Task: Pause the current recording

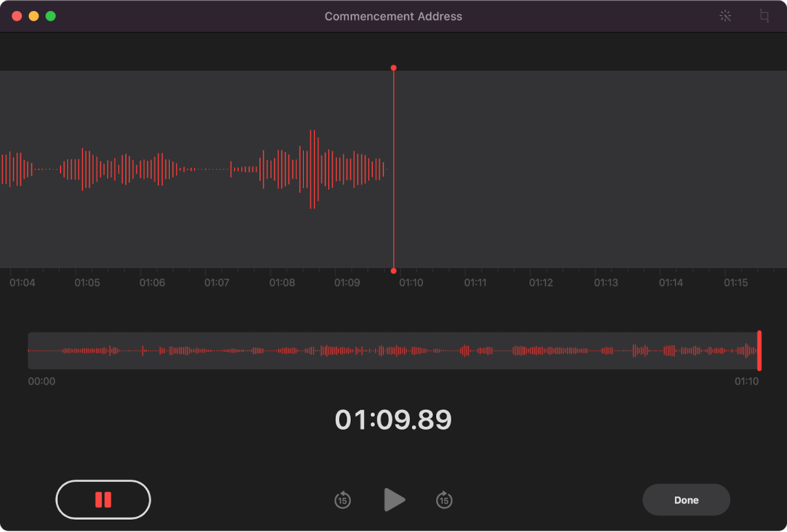Action: point(103,500)
